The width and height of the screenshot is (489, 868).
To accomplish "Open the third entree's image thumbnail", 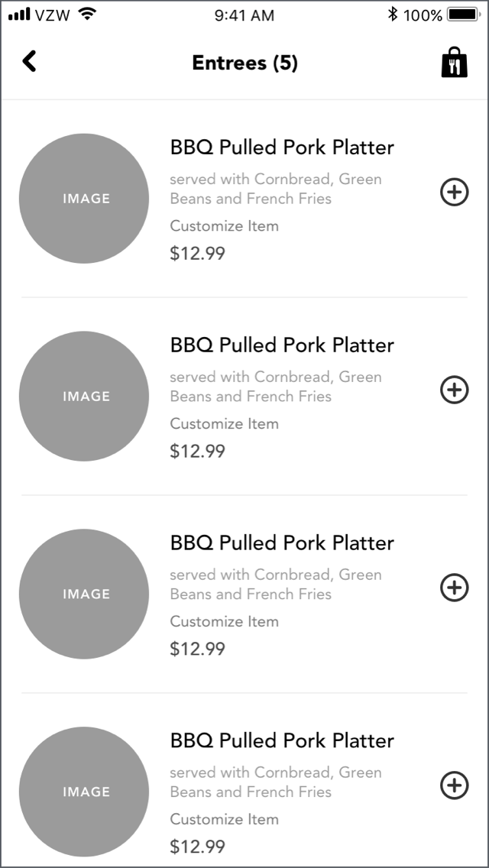I will click(84, 594).
